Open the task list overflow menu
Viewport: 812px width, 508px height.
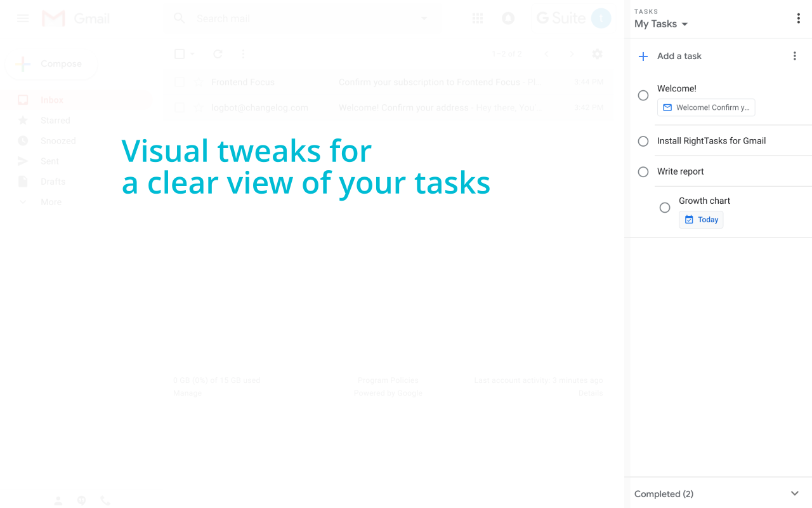pos(794,56)
